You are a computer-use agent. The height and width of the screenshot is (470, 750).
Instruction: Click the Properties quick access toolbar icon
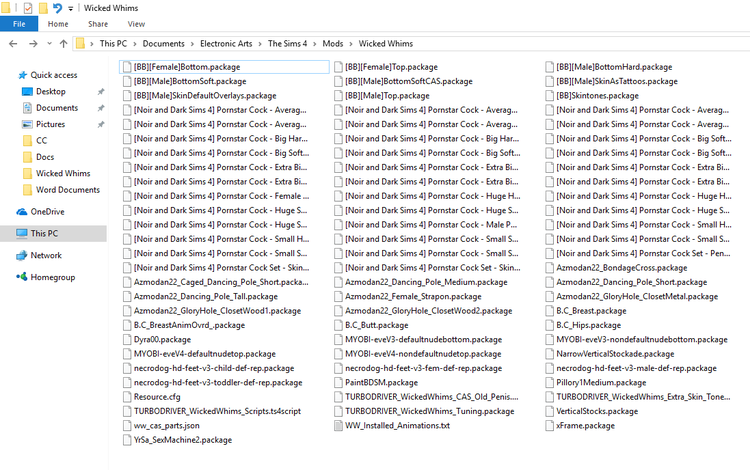pos(28,8)
